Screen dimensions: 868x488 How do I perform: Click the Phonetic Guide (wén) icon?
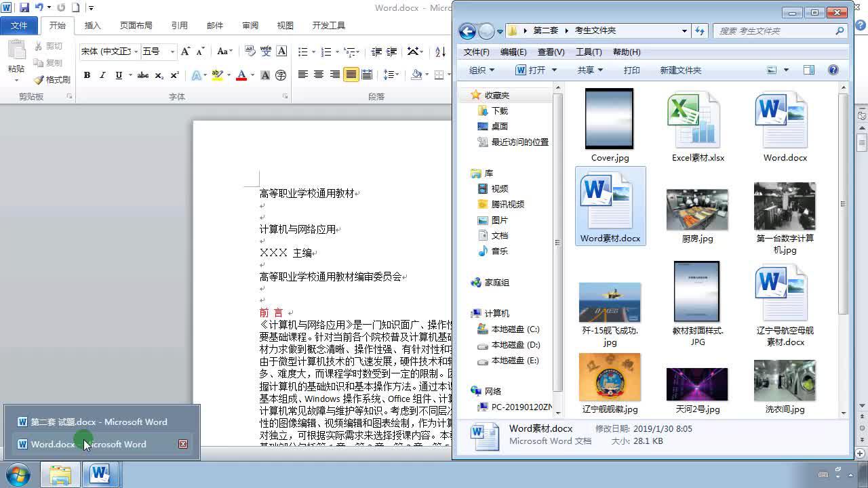coord(265,52)
